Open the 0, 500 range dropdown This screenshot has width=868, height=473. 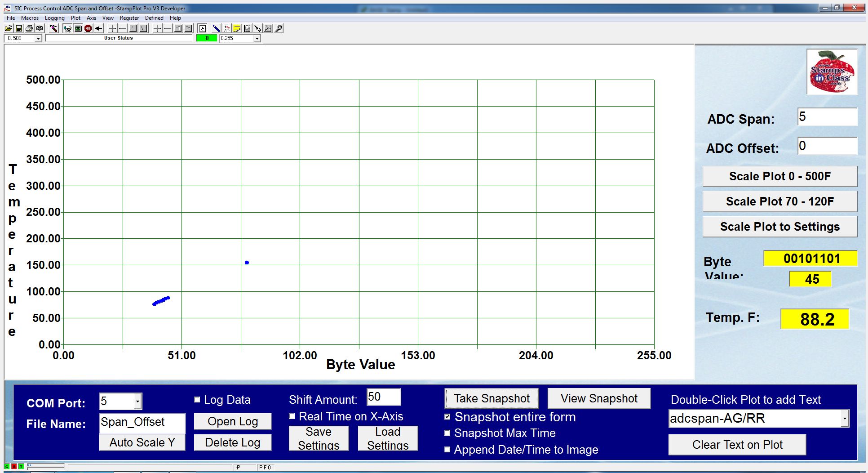[x=38, y=39]
